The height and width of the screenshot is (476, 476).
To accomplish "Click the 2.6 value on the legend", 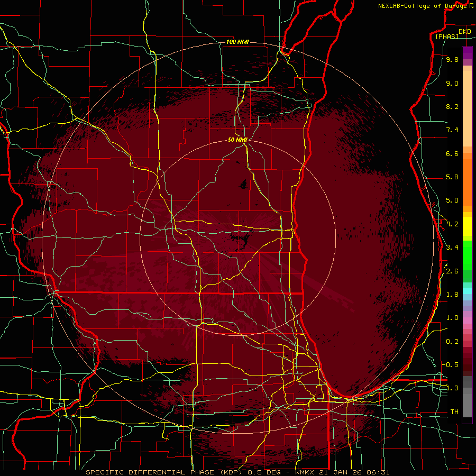I will point(452,271).
